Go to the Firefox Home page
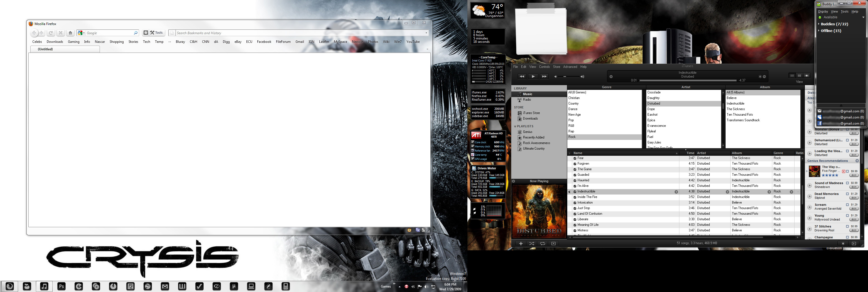 70,33
